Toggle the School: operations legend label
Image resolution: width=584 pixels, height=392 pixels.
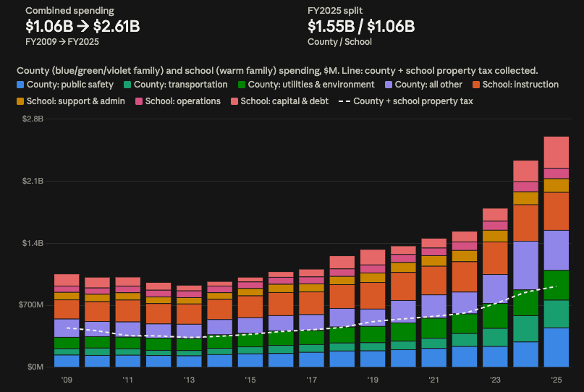pyautogui.click(x=183, y=101)
